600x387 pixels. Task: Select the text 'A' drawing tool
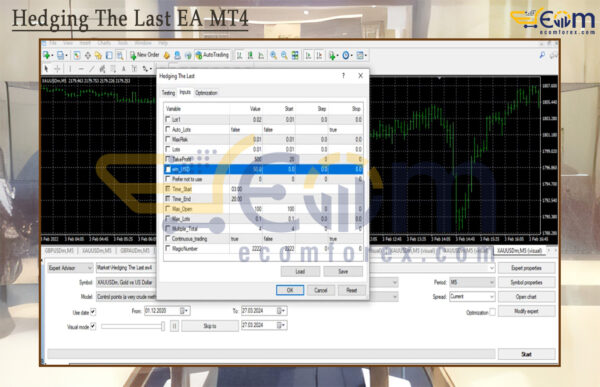coord(124,69)
